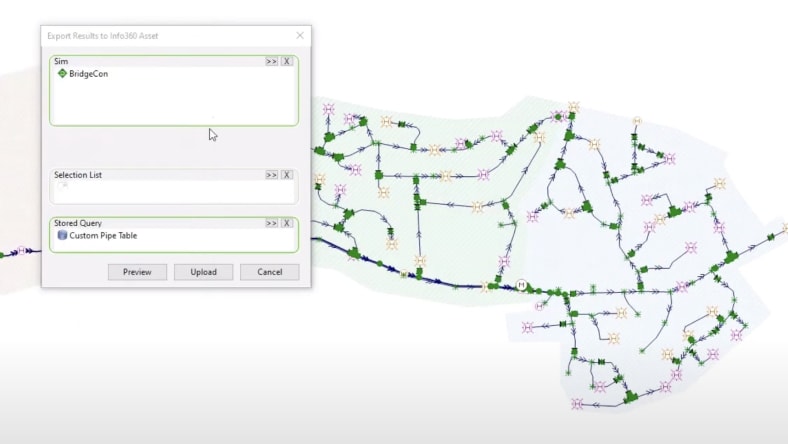
Task: Close the Export Results to Info360 Asset dialog
Action: [299, 36]
